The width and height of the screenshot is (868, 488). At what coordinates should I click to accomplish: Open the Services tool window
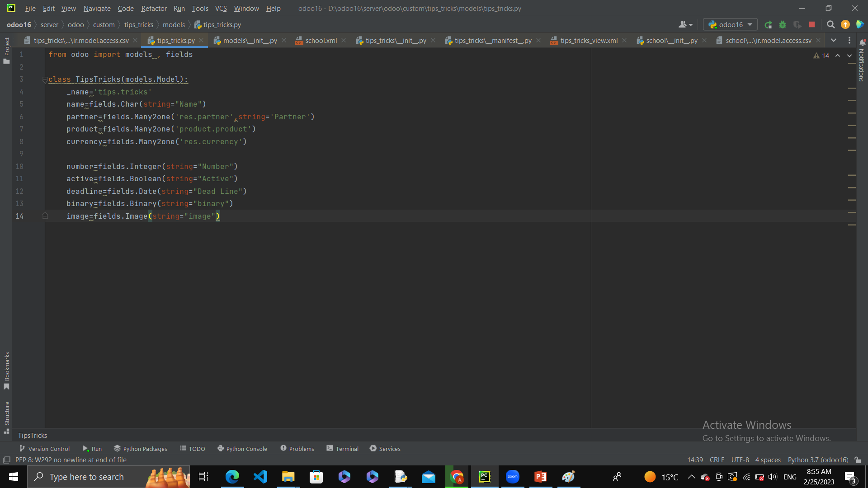pos(385,449)
